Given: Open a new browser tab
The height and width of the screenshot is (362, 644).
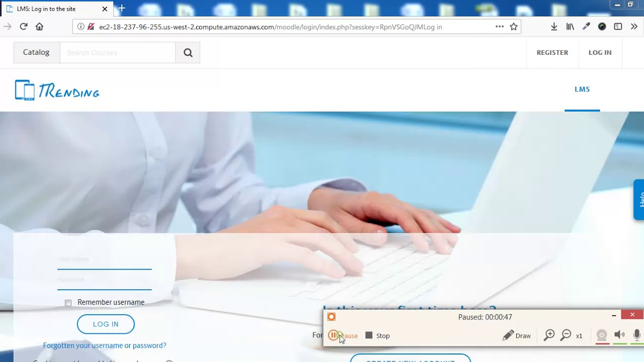Looking at the screenshot, I should (x=121, y=9).
